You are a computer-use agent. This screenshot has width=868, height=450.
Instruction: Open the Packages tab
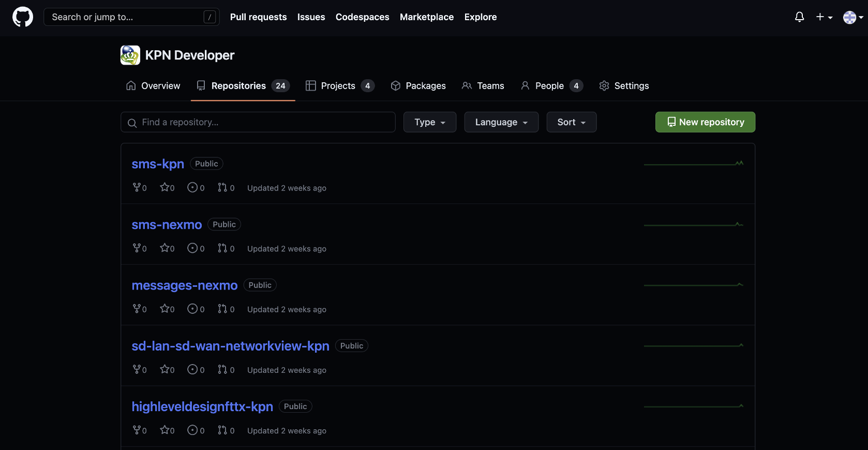418,86
